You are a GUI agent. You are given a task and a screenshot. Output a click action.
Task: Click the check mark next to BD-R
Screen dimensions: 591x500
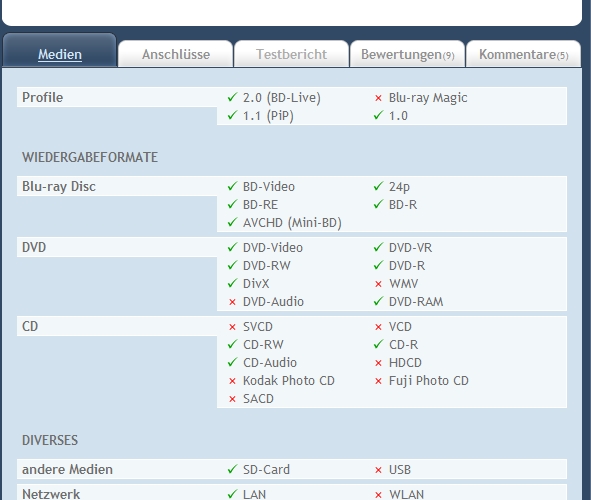pyautogui.click(x=378, y=204)
